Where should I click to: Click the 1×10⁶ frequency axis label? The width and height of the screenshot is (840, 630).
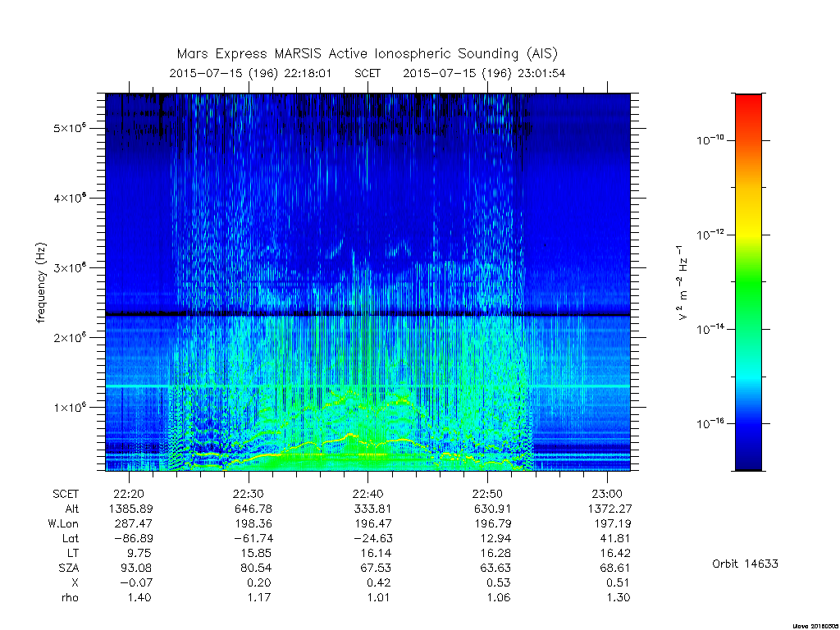click(70, 407)
